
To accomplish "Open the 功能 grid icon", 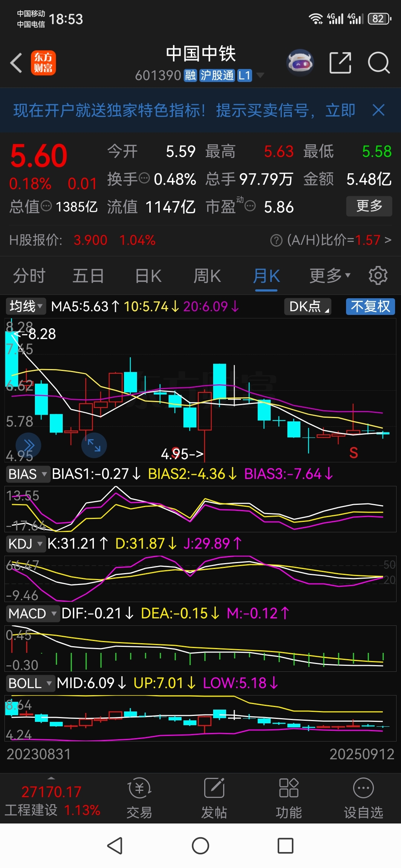I will tap(289, 788).
